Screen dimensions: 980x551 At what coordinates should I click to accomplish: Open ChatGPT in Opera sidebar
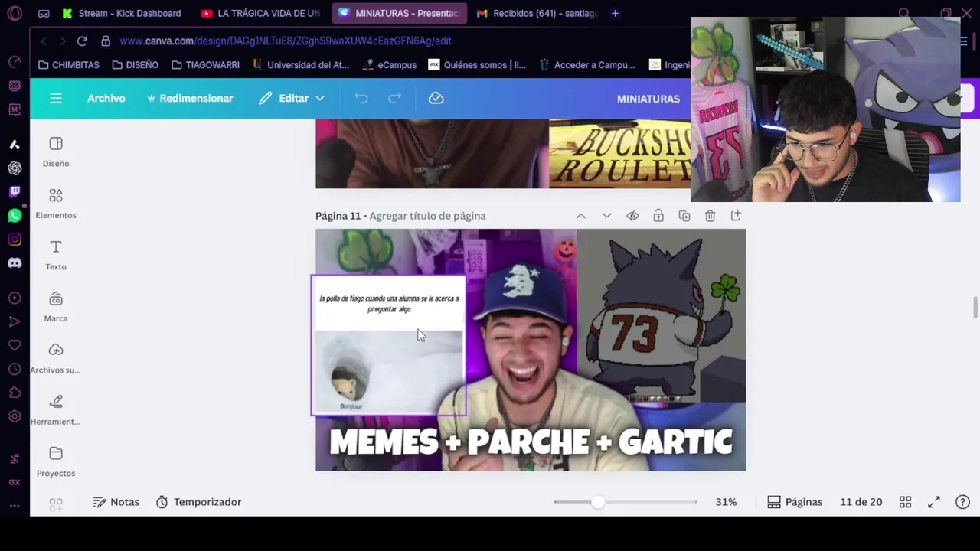15,168
